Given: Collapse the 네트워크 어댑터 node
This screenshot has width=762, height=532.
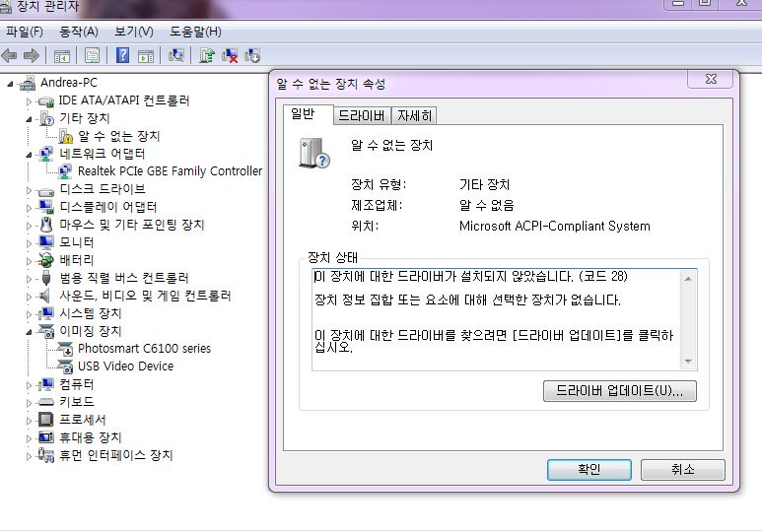Looking at the screenshot, I should click(x=29, y=155).
